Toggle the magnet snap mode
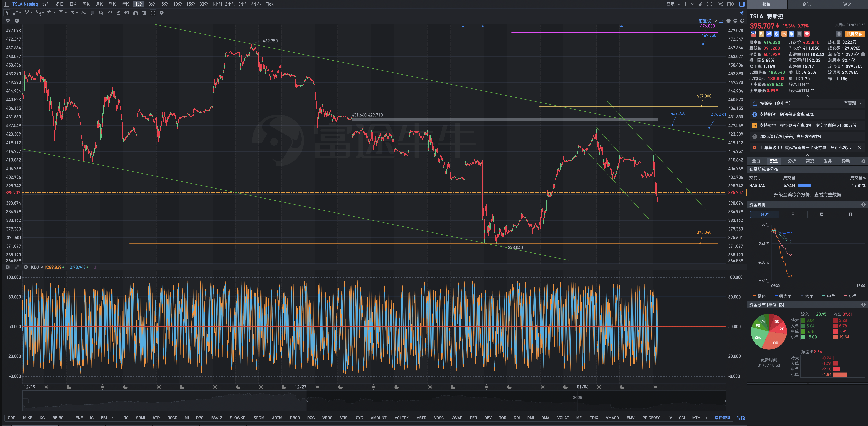The image size is (868, 426). tap(136, 13)
